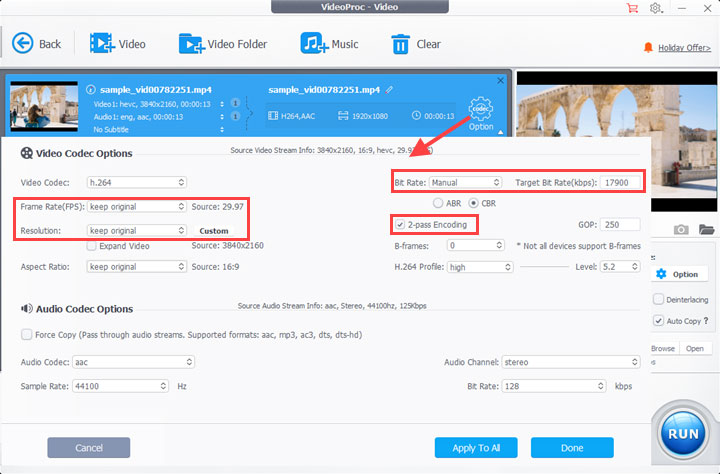Open output folder icon beside camera
Image resolution: width=720 pixels, height=474 pixels.
(x=707, y=229)
